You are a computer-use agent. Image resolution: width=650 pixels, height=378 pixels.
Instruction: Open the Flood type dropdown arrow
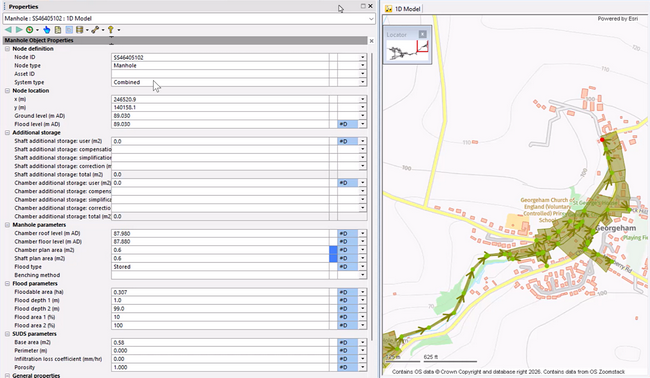pyautogui.click(x=363, y=267)
